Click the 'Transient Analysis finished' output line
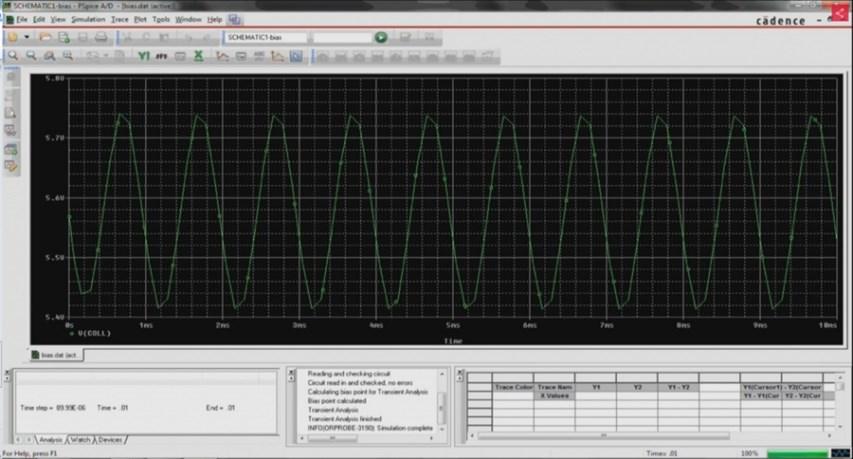Image resolution: width=853 pixels, height=459 pixels. pyautogui.click(x=344, y=419)
